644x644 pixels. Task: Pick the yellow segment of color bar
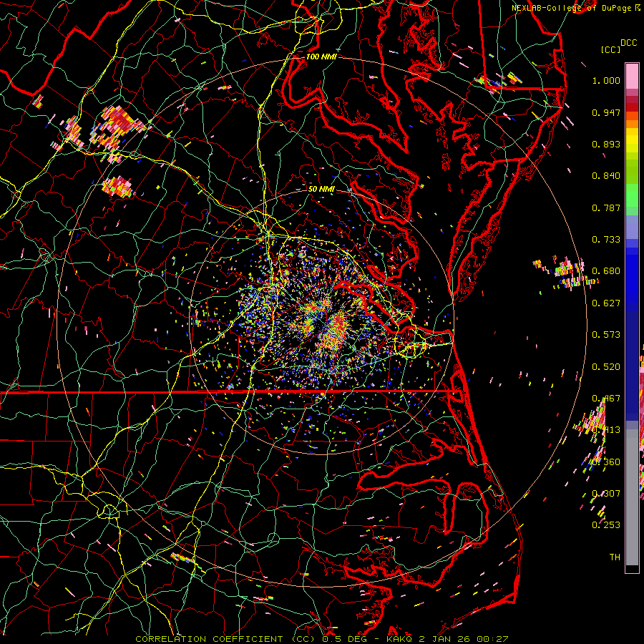[632, 141]
